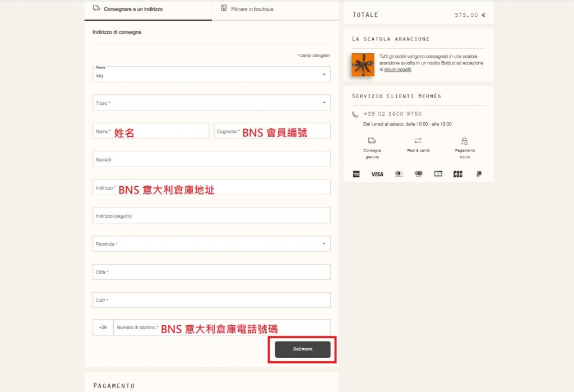The image size is (574, 392).
Task: Click the phone icon beside customer service number
Action: (x=355, y=114)
